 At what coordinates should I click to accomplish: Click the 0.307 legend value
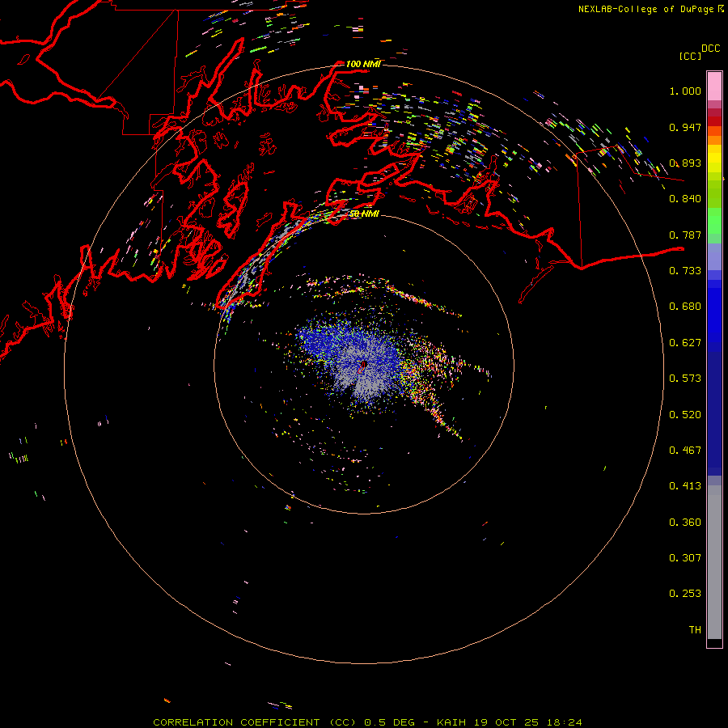(x=685, y=558)
